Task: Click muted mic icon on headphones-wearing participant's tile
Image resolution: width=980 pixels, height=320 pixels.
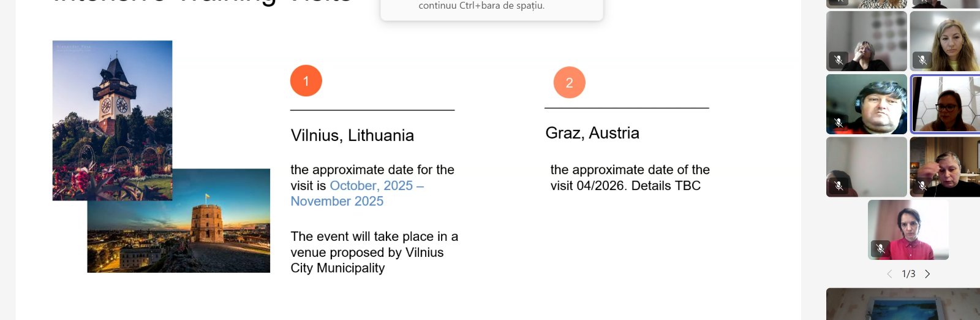Action: (839, 123)
